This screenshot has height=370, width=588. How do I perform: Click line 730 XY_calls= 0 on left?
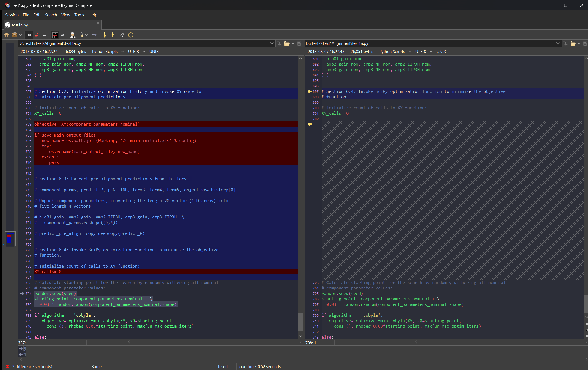coord(48,272)
